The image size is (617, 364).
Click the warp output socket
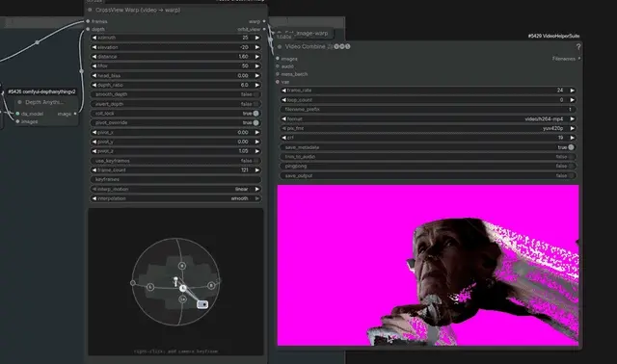click(x=264, y=21)
